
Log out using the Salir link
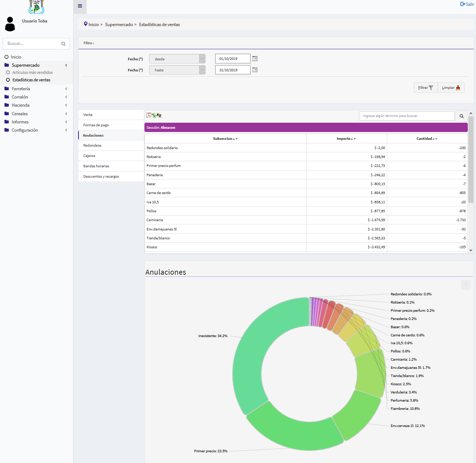point(467,4)
